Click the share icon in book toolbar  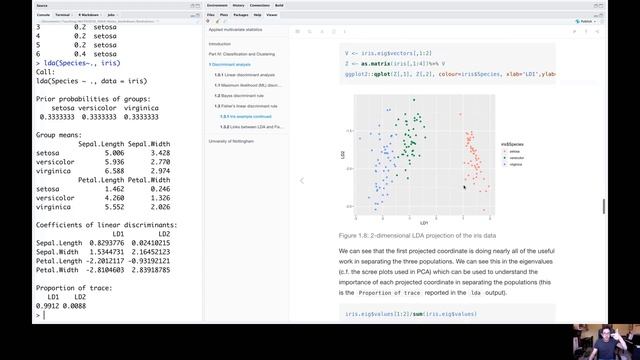pos(597,31)
